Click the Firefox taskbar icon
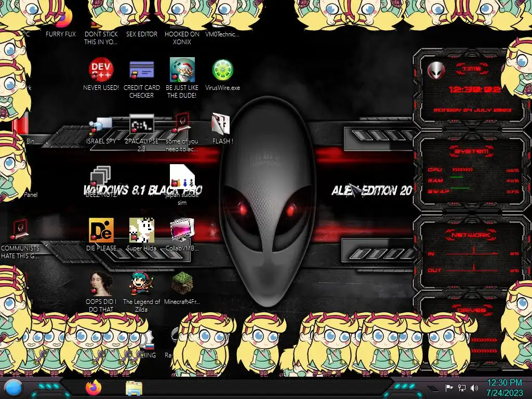532x399 pixels. click(x=94, y=388)
